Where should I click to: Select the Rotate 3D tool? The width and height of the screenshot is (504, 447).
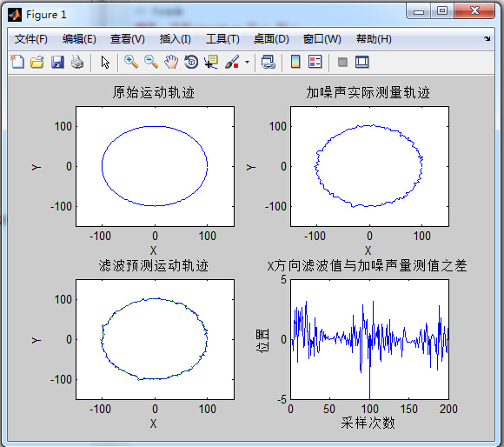[191, 62]
